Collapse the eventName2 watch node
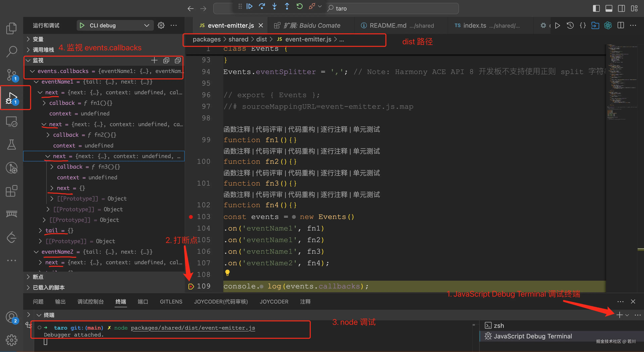The image size is (644, 352). point(36,252)
